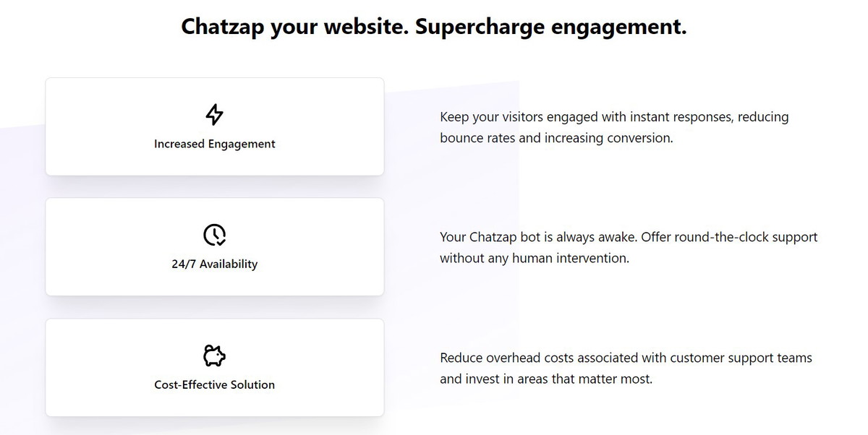Click the lightning bolt icon
868x435 pixels.
coord(215,114)
